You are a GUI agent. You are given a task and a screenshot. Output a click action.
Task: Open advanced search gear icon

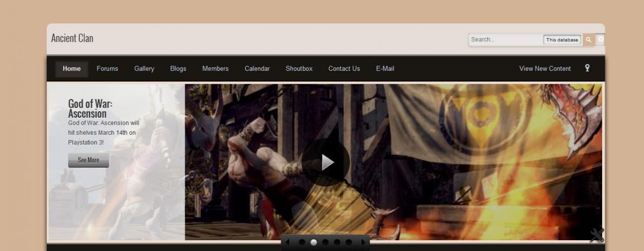pyautogui.click(x=601, y=40)
